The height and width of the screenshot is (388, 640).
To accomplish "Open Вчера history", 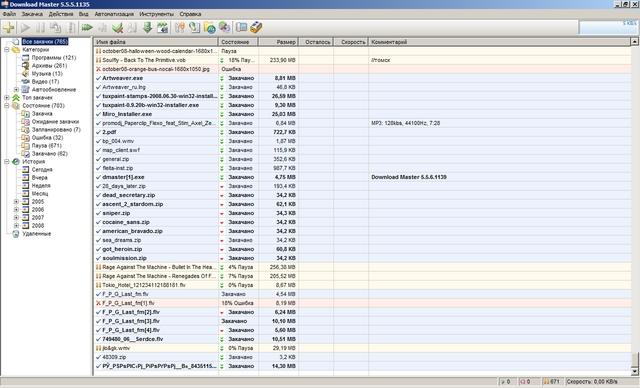I will tap(40, 177).
